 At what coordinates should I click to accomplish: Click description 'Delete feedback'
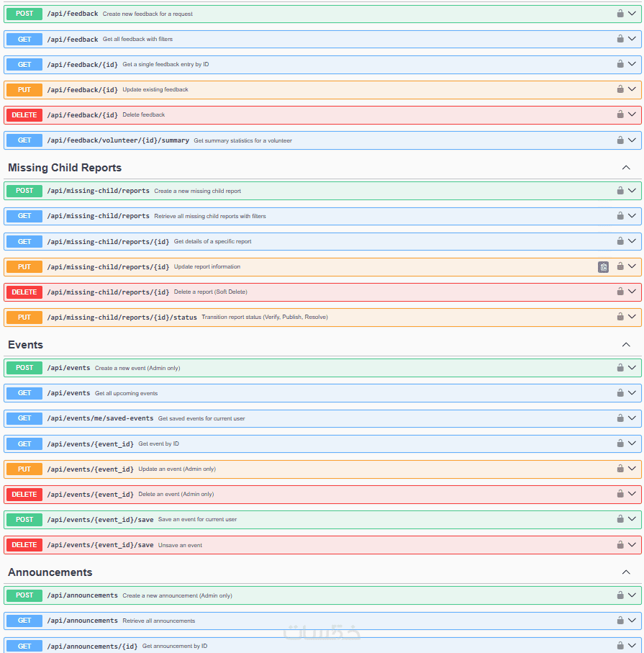click(x=144, y=114)
